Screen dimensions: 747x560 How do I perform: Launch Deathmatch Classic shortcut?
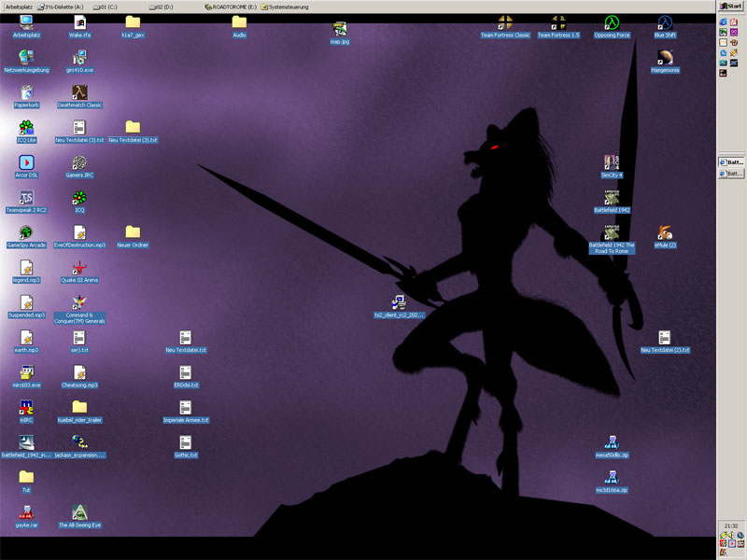click(x=79, y=97)
